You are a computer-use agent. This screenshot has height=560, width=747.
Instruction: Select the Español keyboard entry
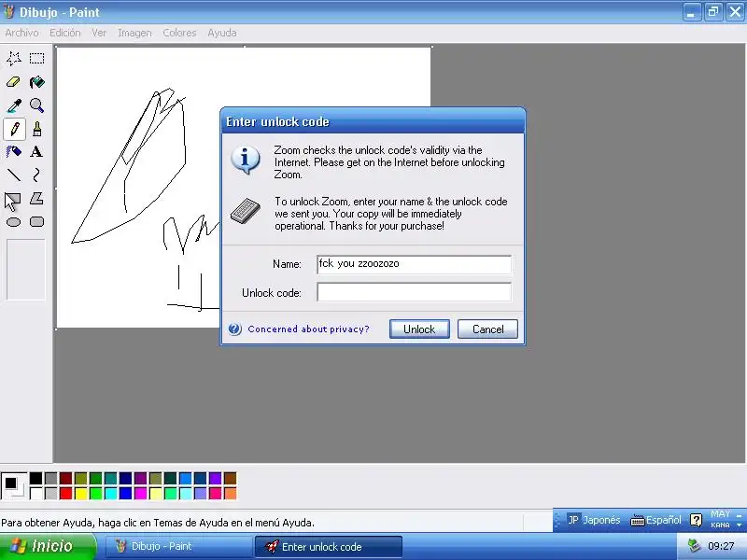(x=655, y=520)
